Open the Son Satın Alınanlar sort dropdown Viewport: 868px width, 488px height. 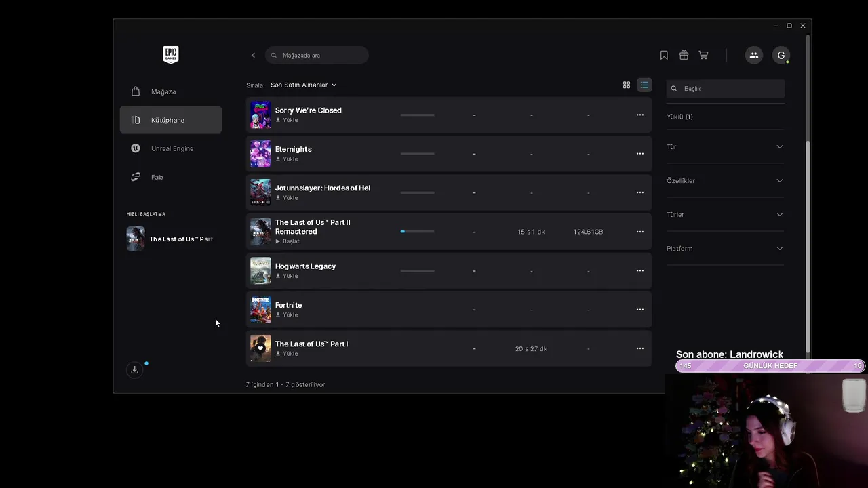pos(304,85)
